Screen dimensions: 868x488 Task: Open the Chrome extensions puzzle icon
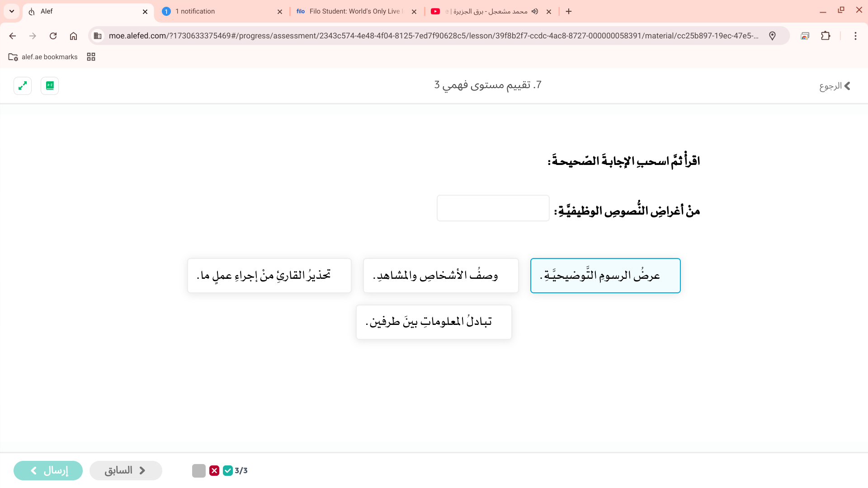pos(826,36)
